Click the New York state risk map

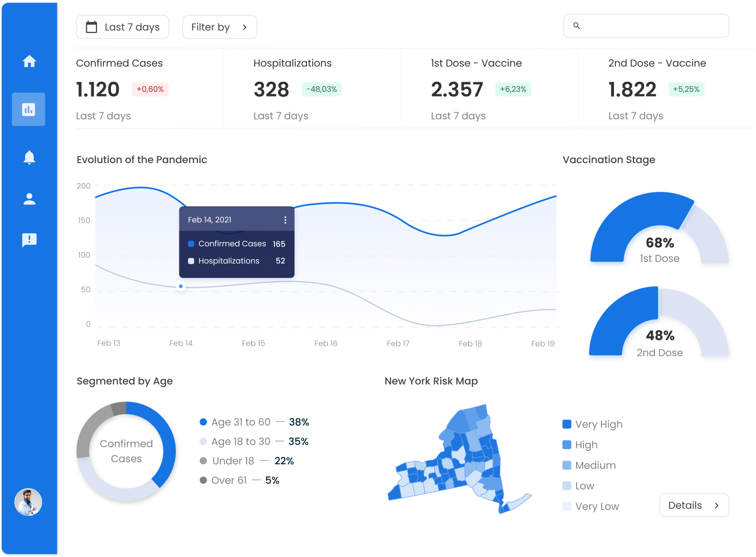click(x=459, y=459)
